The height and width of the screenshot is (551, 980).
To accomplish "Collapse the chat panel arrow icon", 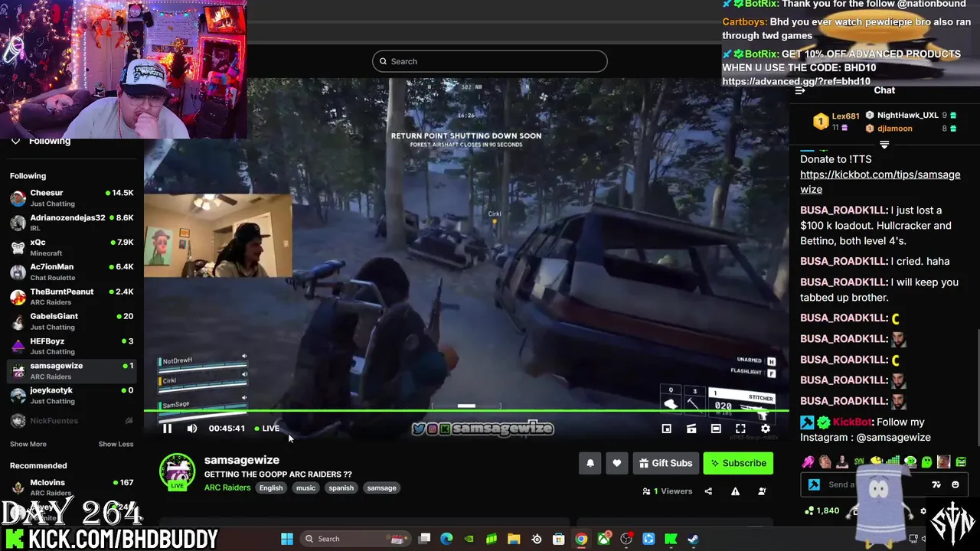I will coord(800,90).
